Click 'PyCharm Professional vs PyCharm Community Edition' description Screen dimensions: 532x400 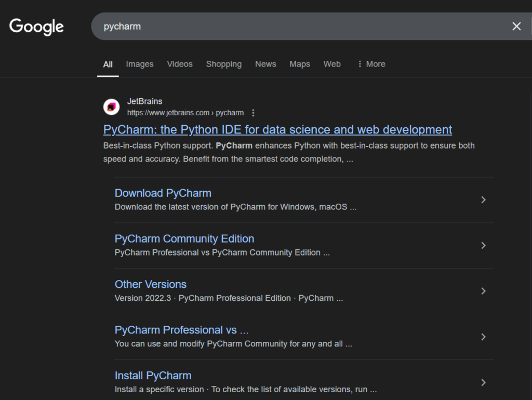point(218,252)
